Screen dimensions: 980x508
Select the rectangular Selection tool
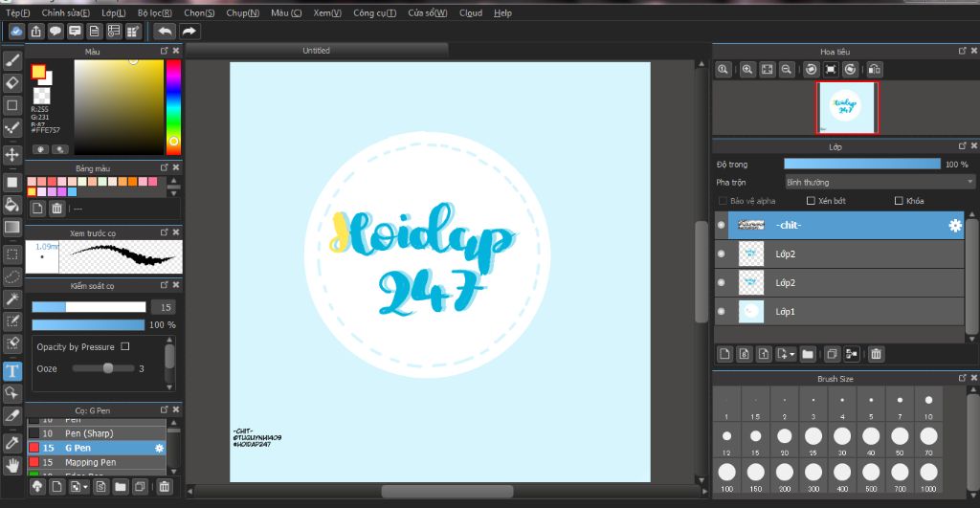click(12, 254)
